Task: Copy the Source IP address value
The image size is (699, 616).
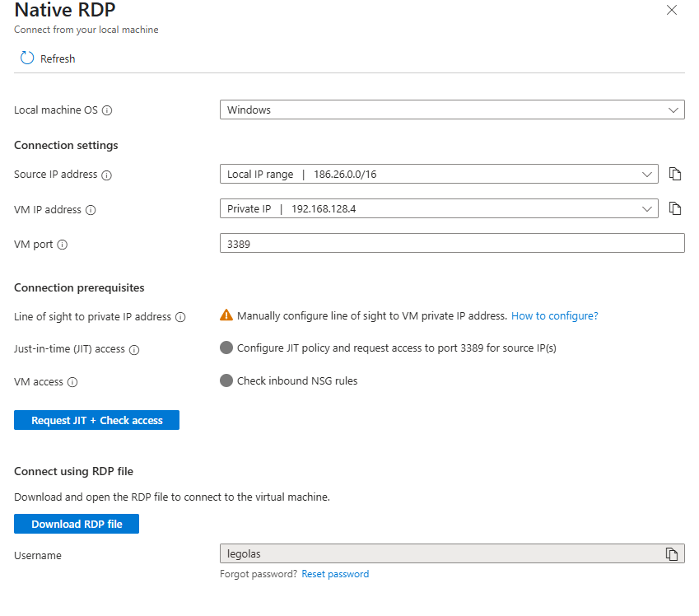Action: click(675, 174)
